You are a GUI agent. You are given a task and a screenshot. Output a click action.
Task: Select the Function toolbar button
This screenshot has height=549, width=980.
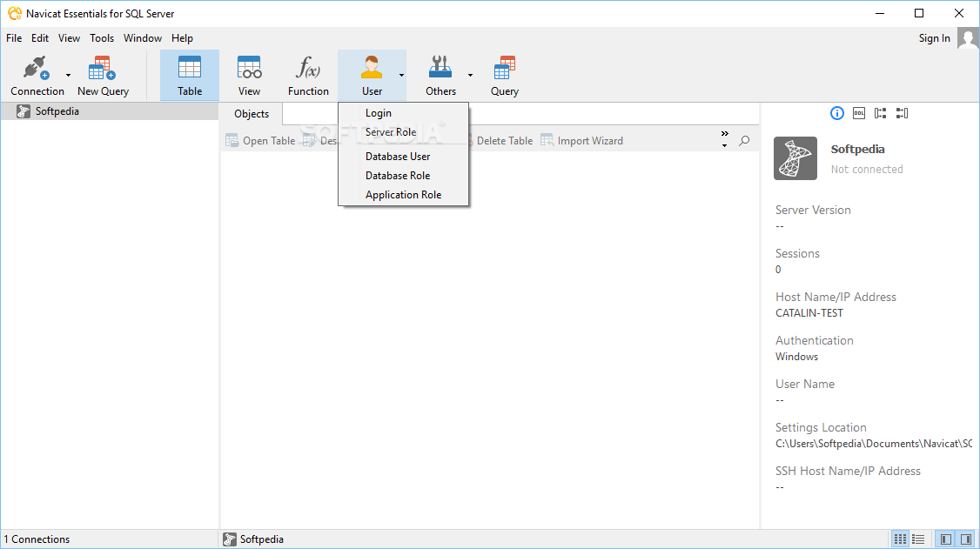pos(308,76)
